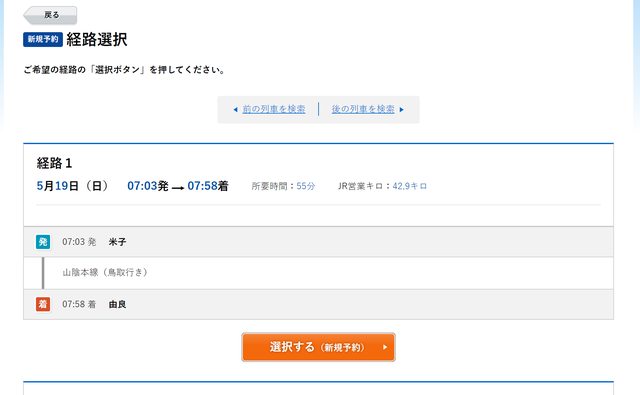Click the red 着 arrival icon
Viewport: 640px width, 395px height.
(43, 304)
